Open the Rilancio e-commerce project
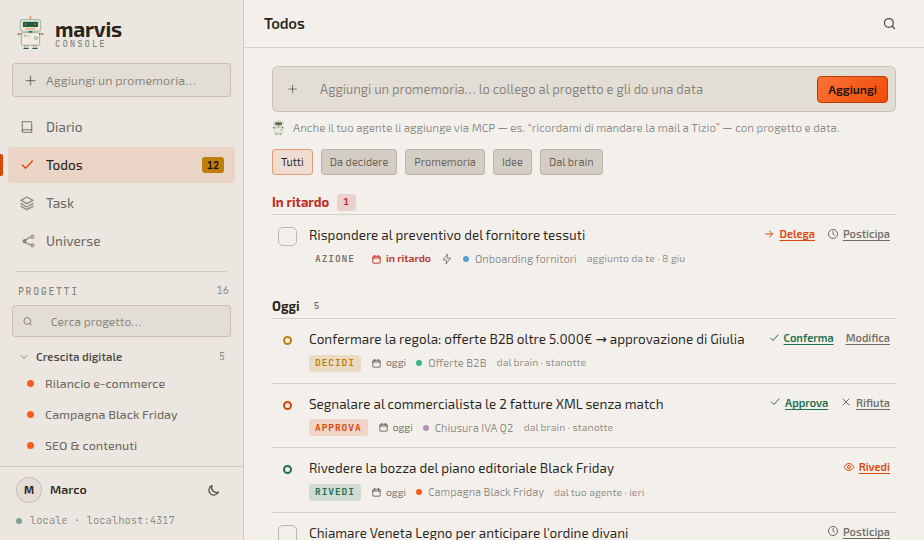Screen dimensions: 924x540 point(105,384)
